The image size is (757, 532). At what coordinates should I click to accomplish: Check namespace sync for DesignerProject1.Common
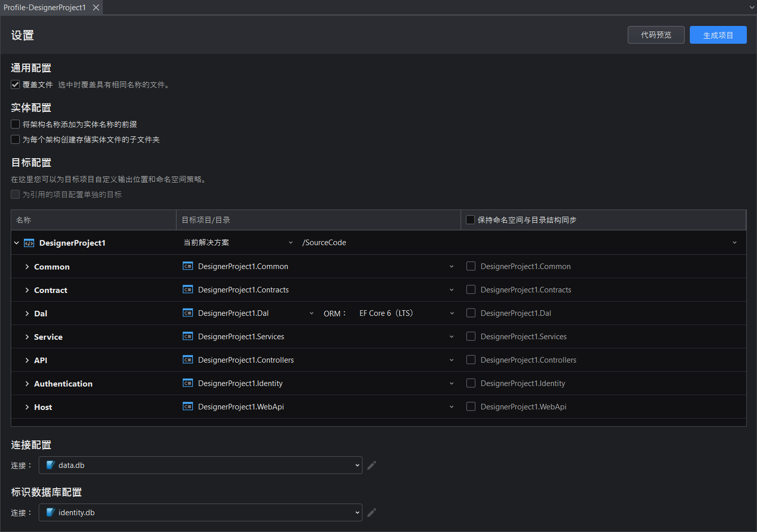pyautogui.click(x=471, y=266)
